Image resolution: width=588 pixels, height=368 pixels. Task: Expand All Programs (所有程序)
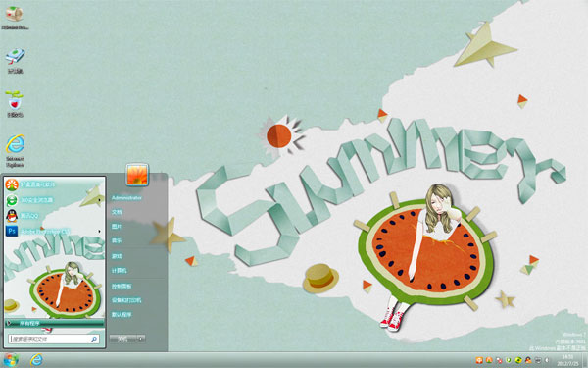(x=54, y=323)
